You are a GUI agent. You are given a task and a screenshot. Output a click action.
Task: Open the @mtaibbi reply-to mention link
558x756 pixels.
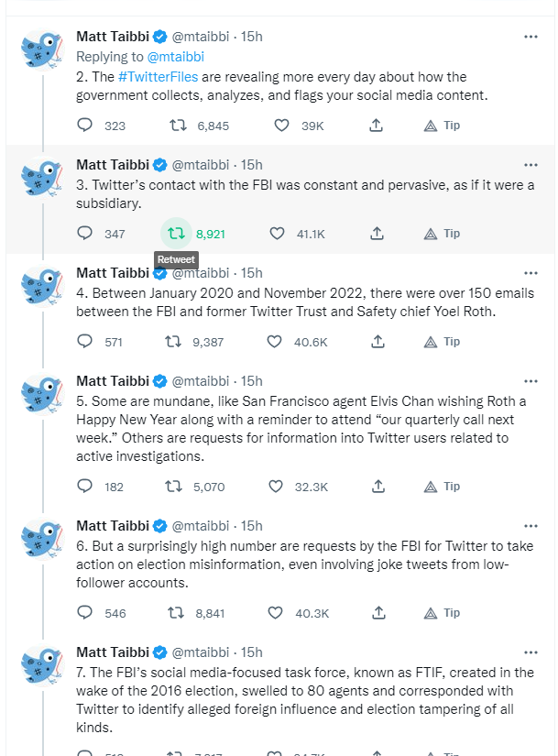[176, 57]
